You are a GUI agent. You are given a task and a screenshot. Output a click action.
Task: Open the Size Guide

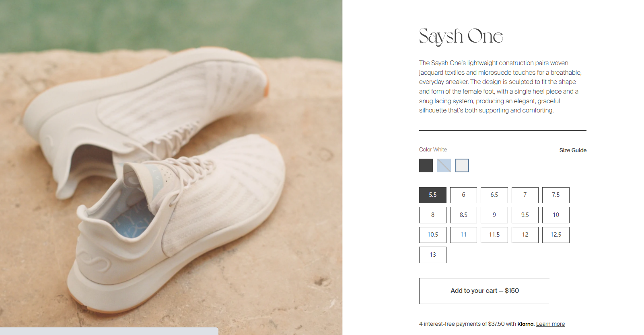(x=573, y=150)
